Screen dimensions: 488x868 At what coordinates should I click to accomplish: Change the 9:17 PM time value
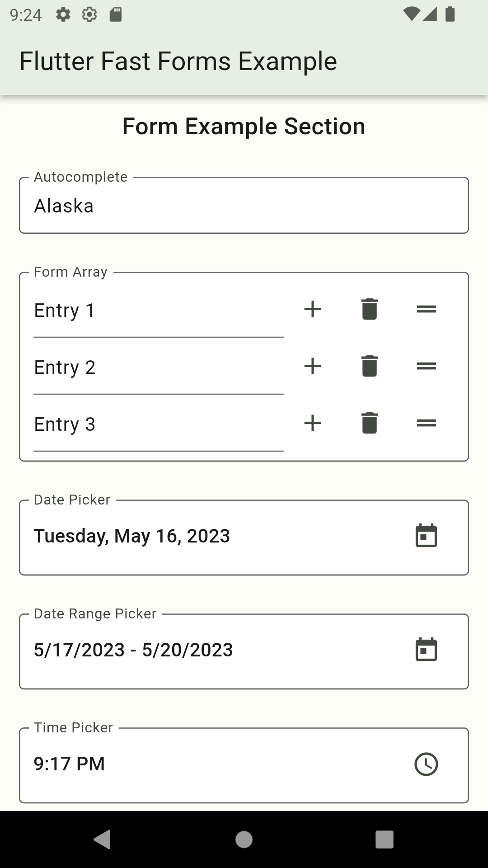tap(70, 764)
